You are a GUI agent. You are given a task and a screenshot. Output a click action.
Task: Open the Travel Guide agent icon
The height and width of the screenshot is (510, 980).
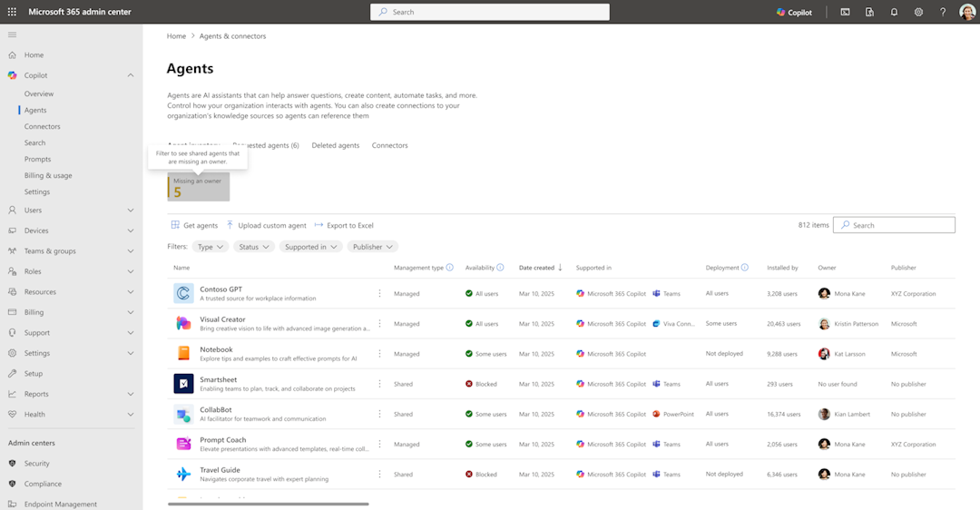point(183,474)
